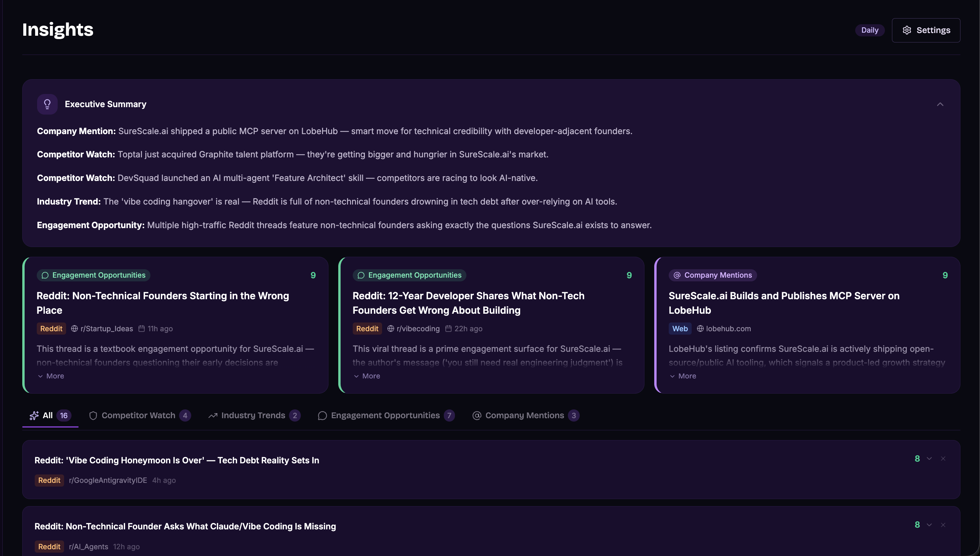Screen dimensions: 980x556
Task: Click the trend-arrow icon on Industry Trends filter
Action: 213,415
